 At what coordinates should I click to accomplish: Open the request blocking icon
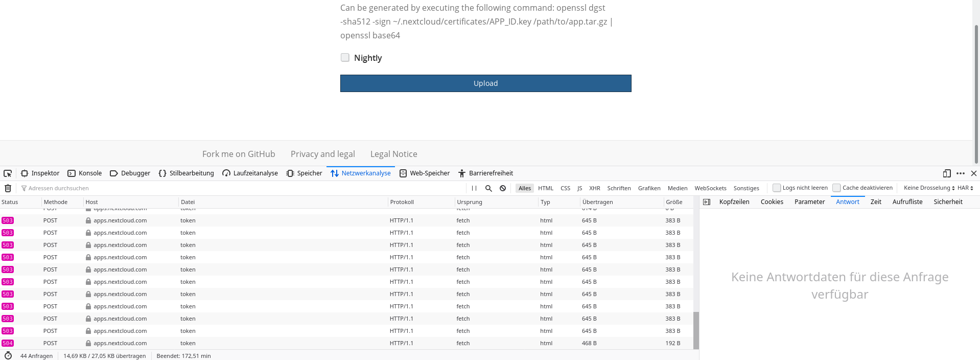pos(503,188)
